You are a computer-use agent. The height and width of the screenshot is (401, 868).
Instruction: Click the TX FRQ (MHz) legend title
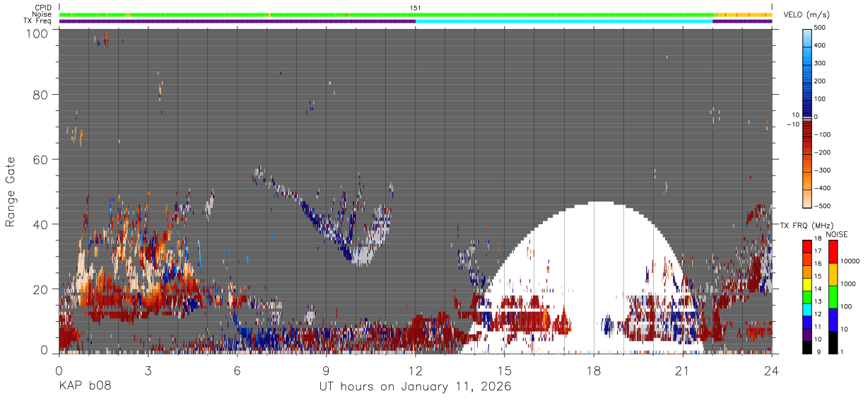tap(805, 226)
